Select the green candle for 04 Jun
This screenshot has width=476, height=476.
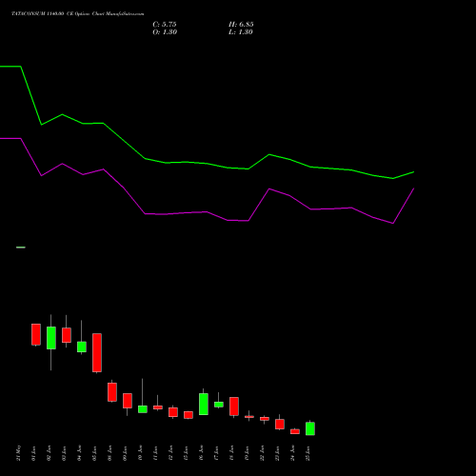point(82,347)
